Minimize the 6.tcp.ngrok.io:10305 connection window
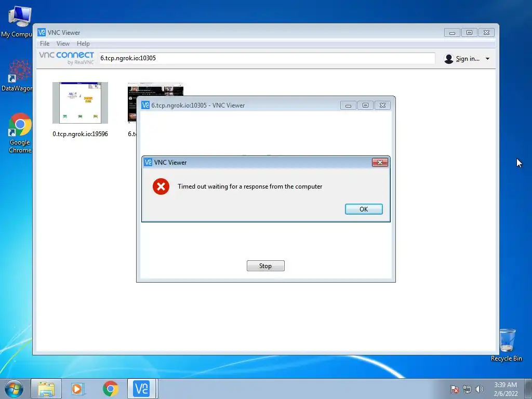 click(x=348, y=105)
